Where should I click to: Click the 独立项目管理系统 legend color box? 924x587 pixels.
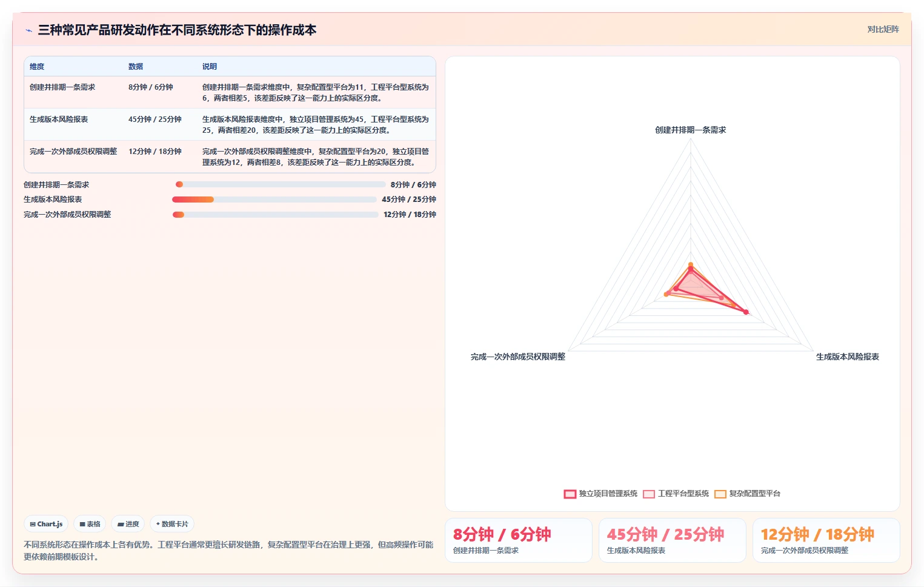tap(570, 494)
